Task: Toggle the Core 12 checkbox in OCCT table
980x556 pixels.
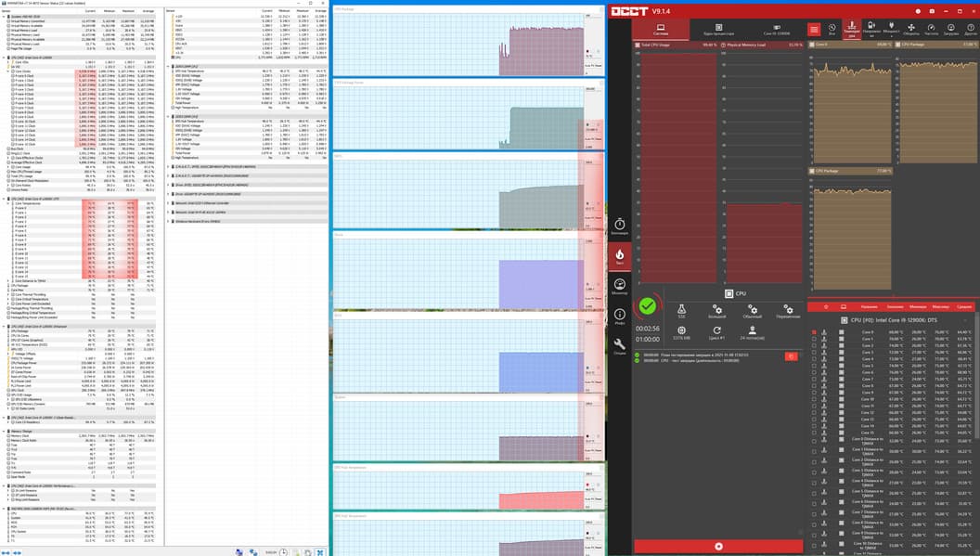Action: (814, 413)
